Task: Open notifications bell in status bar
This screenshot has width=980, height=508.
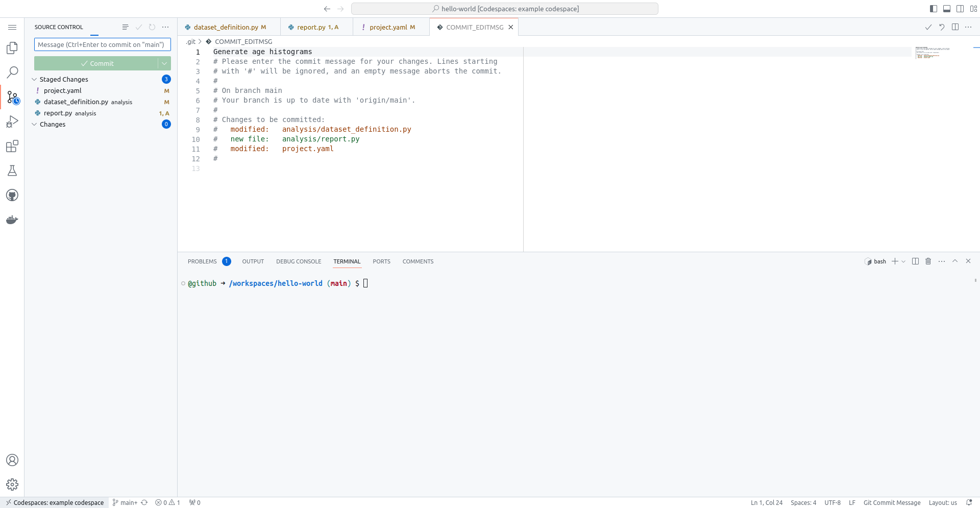Action: (969, 502)
